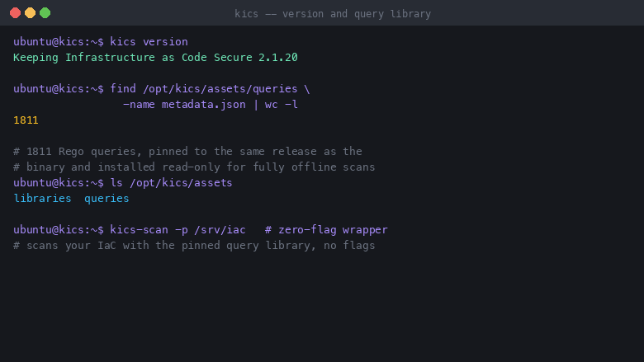Click the 'libraries' directory name
The image size is (644, 362).
coord(42,199)
